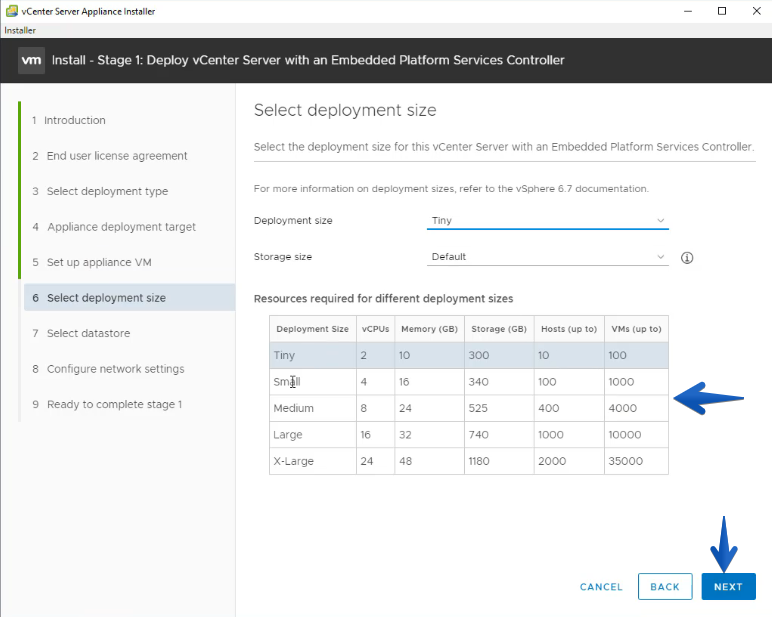Image resolution: width=772 pixels, height=617 pixels.
Task: Go to End user license agreement step
Action: click(x=110, y=156)
